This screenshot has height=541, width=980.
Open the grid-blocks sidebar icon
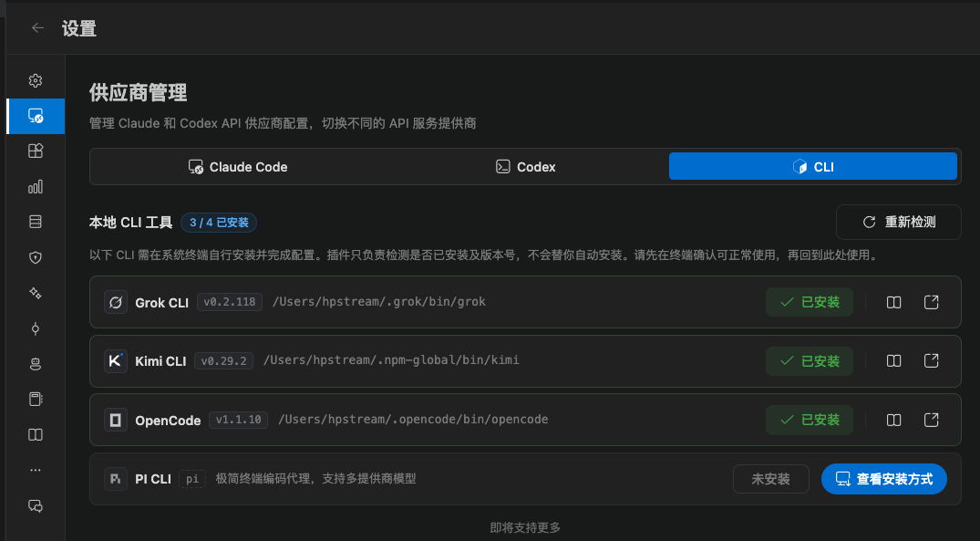tap(36, 151)
